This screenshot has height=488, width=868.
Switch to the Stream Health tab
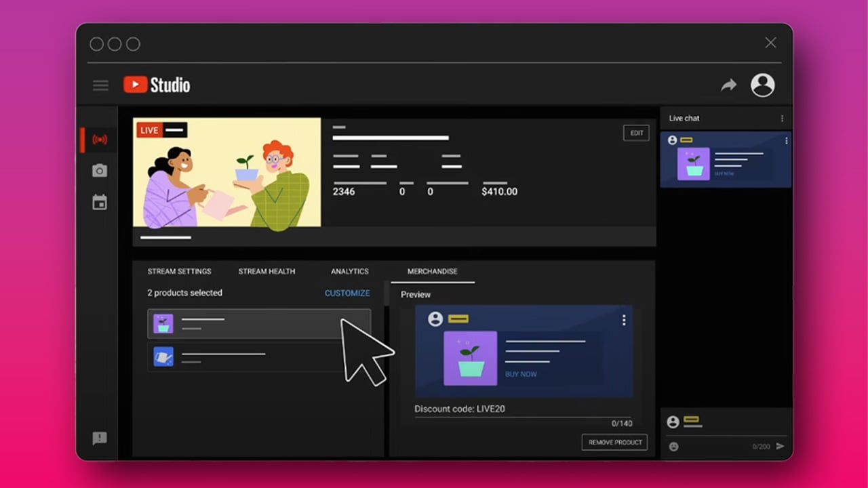click(267, 271)
